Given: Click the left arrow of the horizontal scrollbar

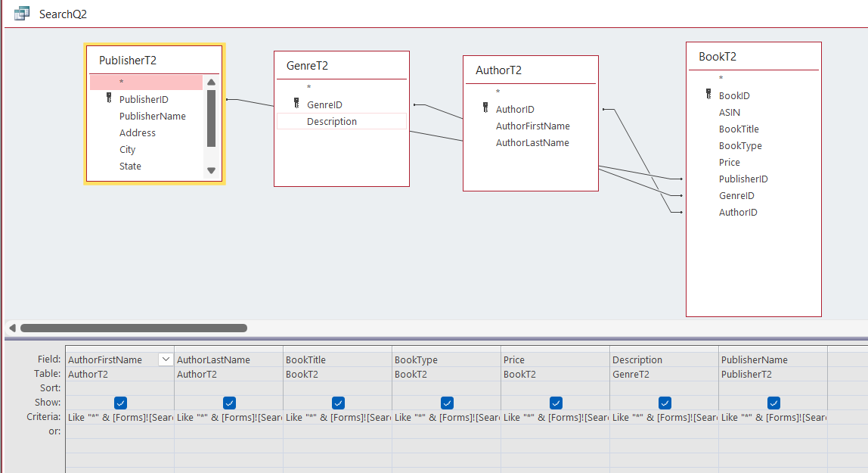Looking at the screenshot, I should pyautogui.click(x=12, y=328).
